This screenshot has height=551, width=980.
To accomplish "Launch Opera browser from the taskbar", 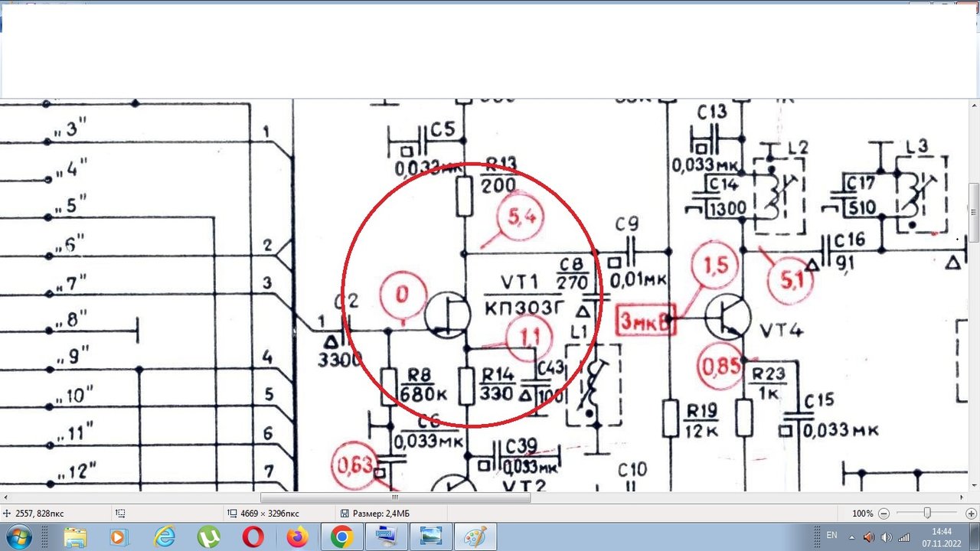I will point(253,537).
